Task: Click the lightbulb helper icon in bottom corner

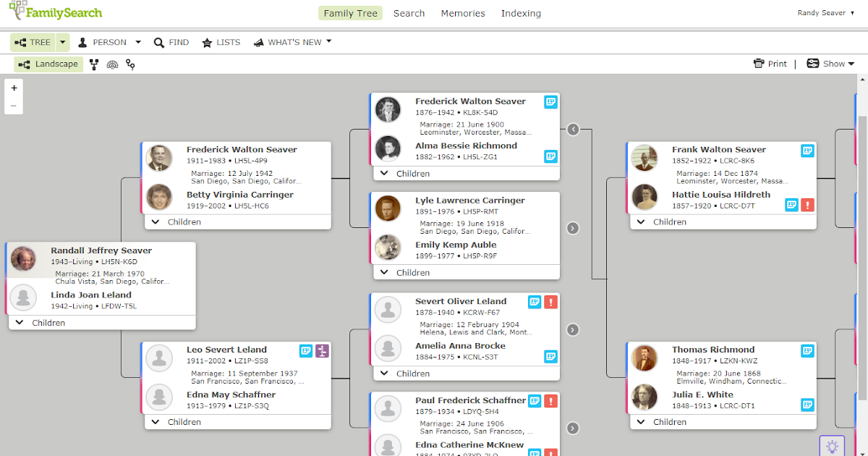Action: pos(832,446)
